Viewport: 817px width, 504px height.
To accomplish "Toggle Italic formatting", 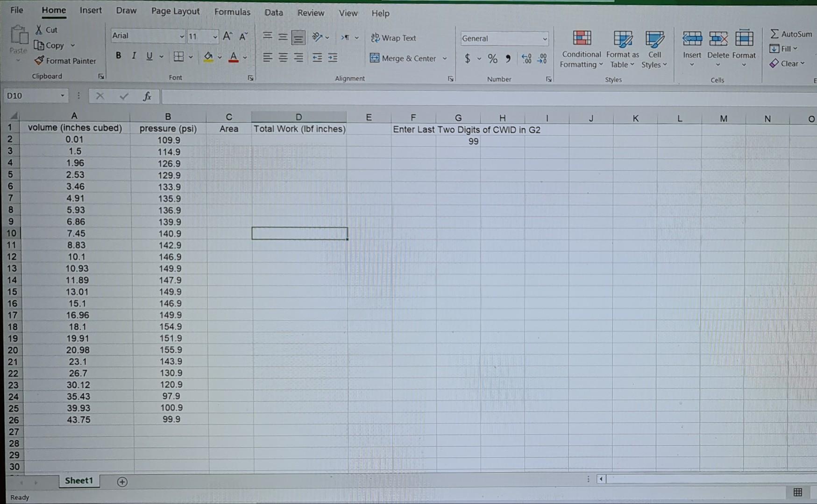I will click(x=134, y=56).
